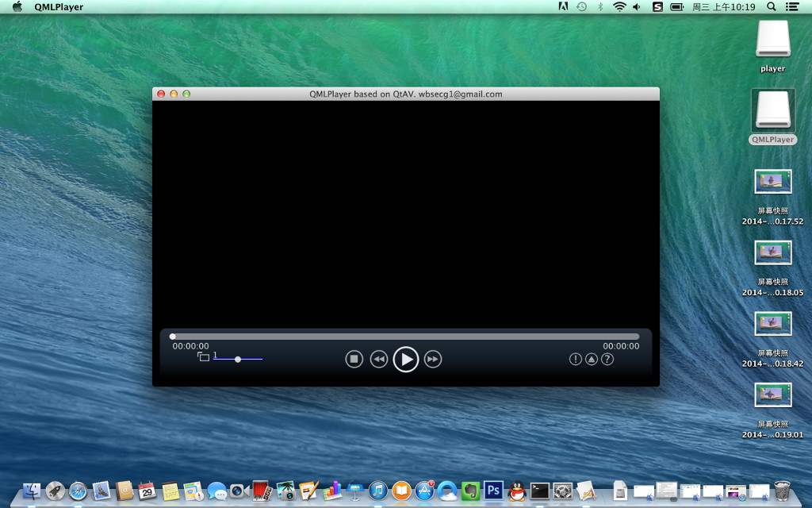Open Terminal from the Dock

click(539, 491)
